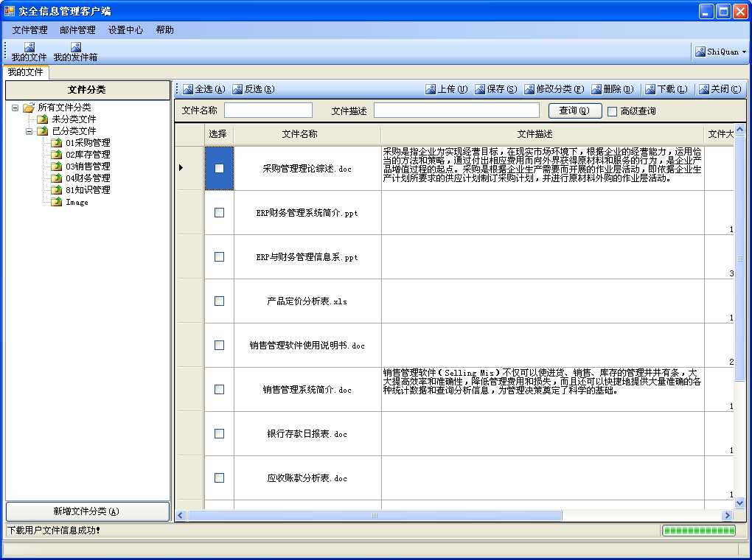Click the 下载(L) download toolbar button
The width and height of the screenshot is (752, 560).
[666, 89]
